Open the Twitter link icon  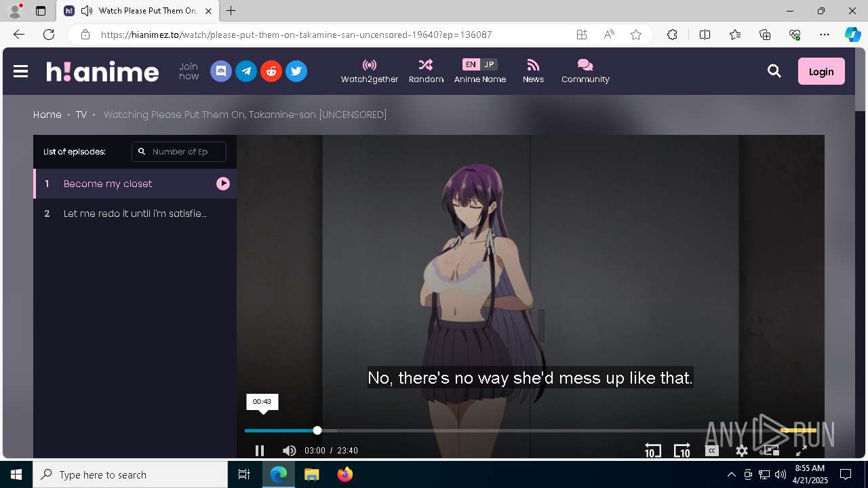point(296,71)
